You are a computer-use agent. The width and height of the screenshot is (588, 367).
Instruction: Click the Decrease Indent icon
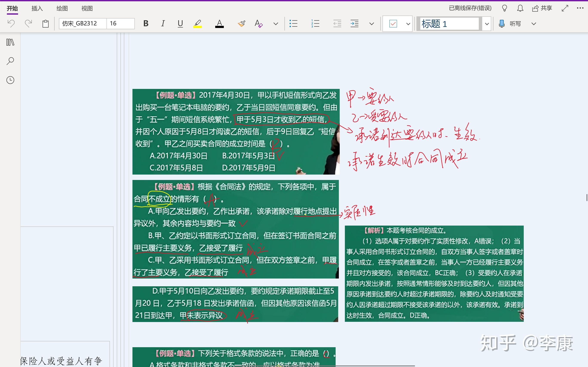337,23
